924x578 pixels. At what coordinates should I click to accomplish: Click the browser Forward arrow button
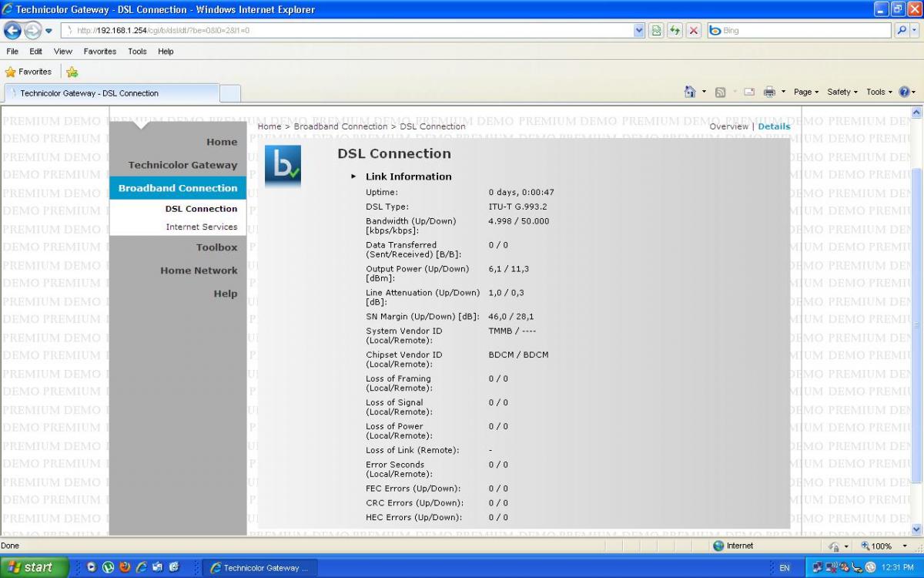click(32, 30)
